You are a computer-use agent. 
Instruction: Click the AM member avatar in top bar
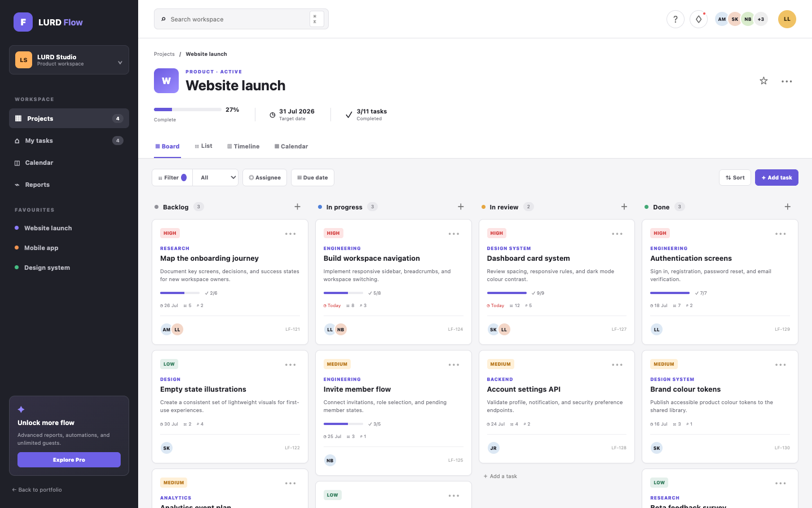[722, 19]
